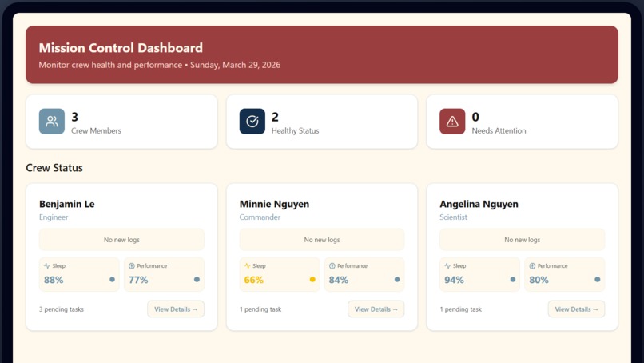Click yellow sleep pulse icon for Minnie Nguyen

tap(247, 266)
